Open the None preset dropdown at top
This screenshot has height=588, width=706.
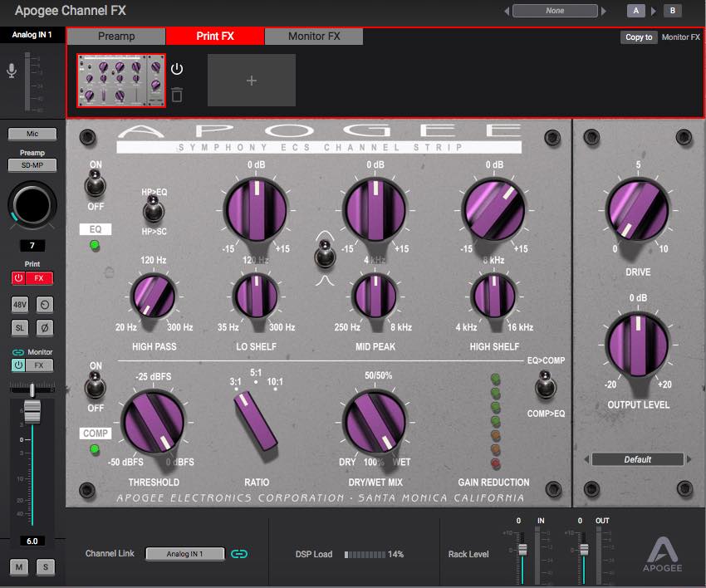pyautogui.click(x=555, y=11)
